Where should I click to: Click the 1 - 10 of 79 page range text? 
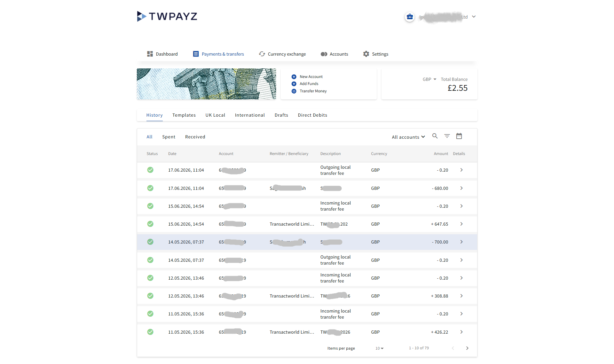pyautogui.click(x=419, y=348)
